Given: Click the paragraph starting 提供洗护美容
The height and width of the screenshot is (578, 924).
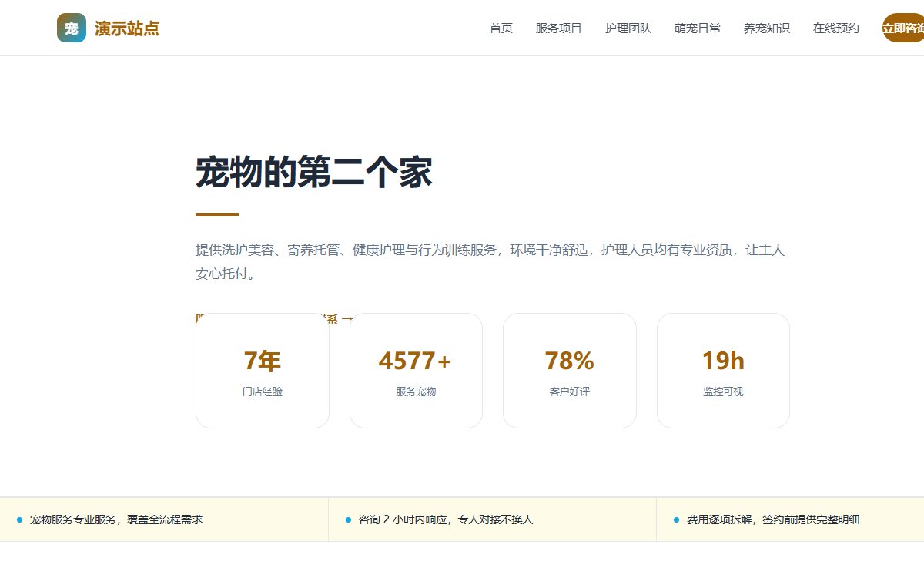Looking at the screenshot, I should 490,262.
